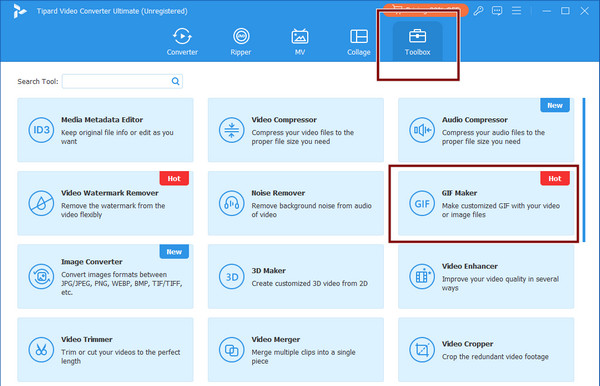Screen dimensions: 600x386
Task: Click the New badge on Audio Compressor
Action: (x=555, y=105)
